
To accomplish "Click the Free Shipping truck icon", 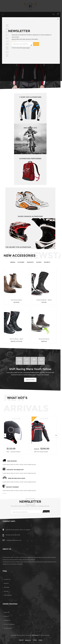I will coord(4,461).
